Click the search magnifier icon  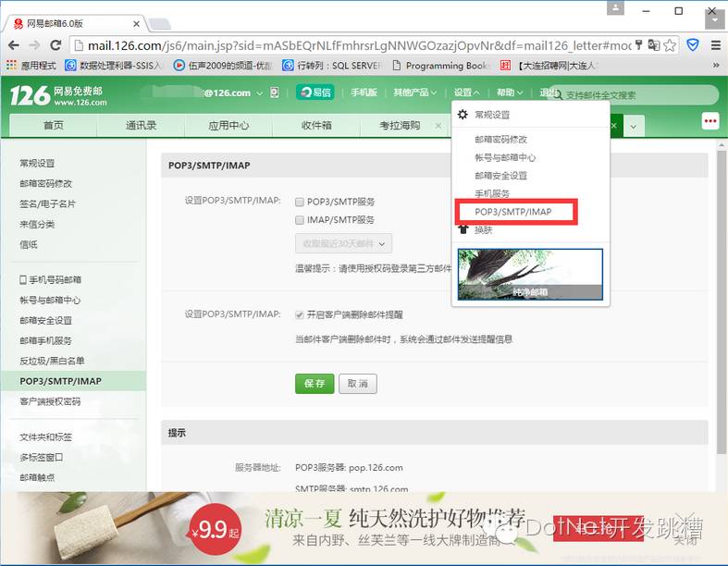pos(558,95)
